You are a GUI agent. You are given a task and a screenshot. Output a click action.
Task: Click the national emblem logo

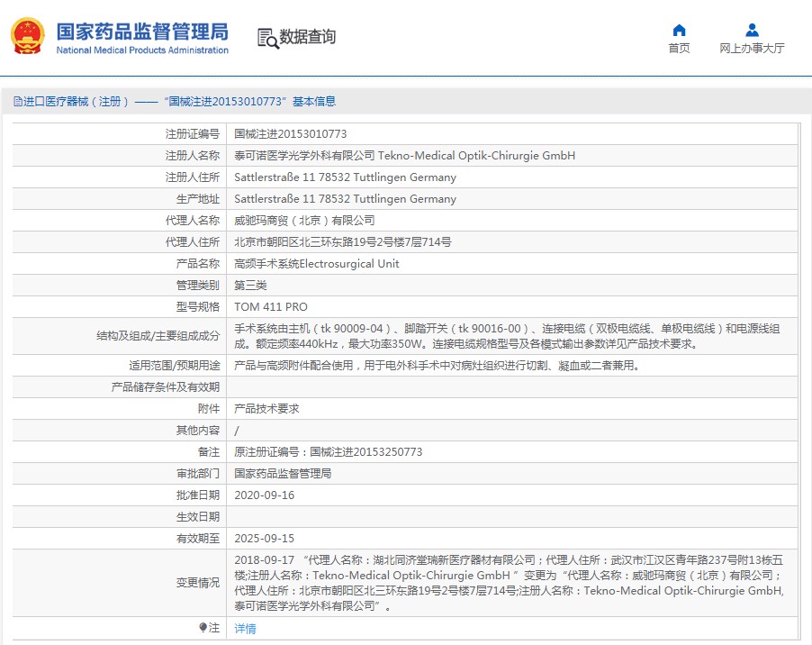click(28, 36)
